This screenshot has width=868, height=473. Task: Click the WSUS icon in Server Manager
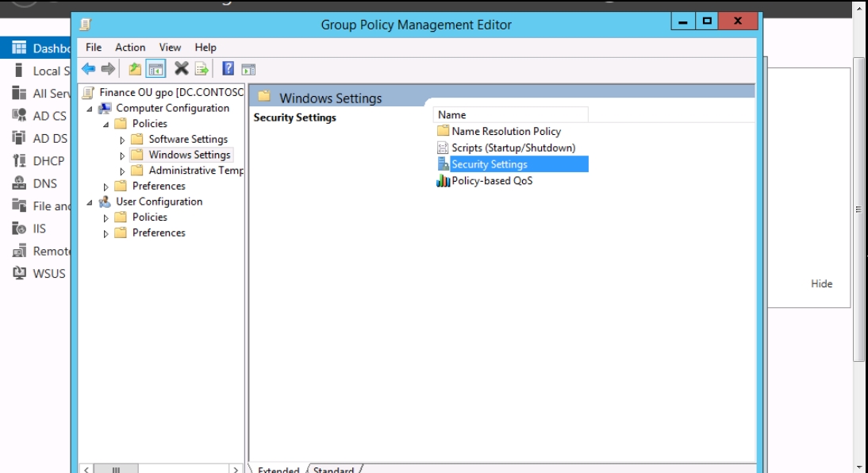[x=19, y=273]
